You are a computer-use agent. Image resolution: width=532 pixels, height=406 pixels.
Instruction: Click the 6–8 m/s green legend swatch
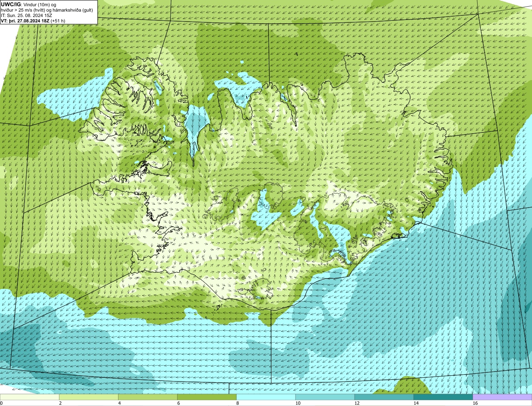click(207, 397)
